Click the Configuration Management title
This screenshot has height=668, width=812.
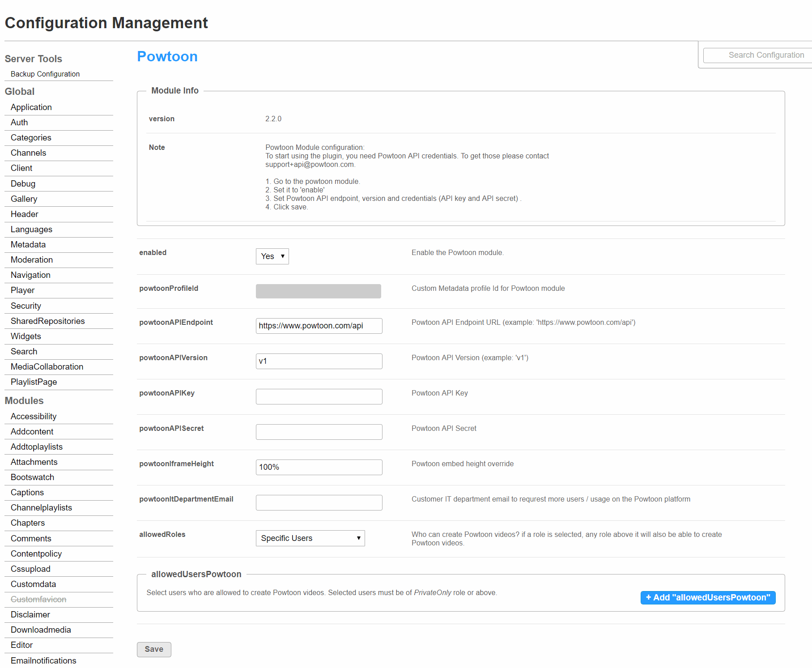click(106, 23)
